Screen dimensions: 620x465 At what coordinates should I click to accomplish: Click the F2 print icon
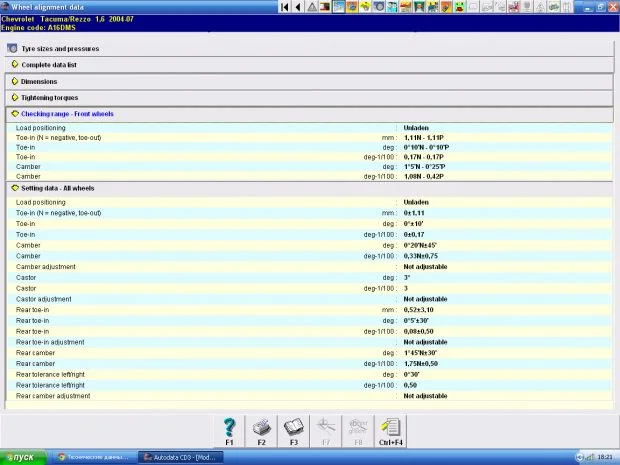[x=261, y=430]
